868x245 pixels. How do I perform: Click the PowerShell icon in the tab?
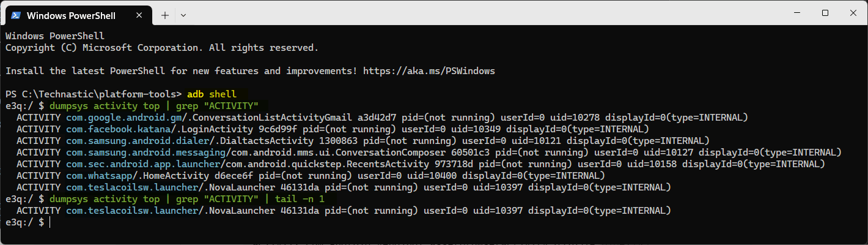(15, 14)
